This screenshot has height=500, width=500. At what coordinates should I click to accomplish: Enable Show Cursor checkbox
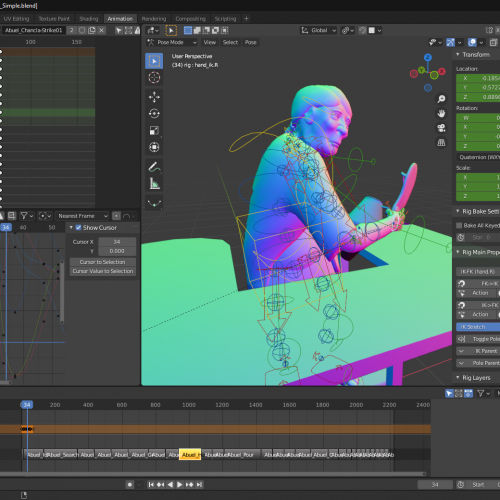pyautogui.click(x=78, y=228)
